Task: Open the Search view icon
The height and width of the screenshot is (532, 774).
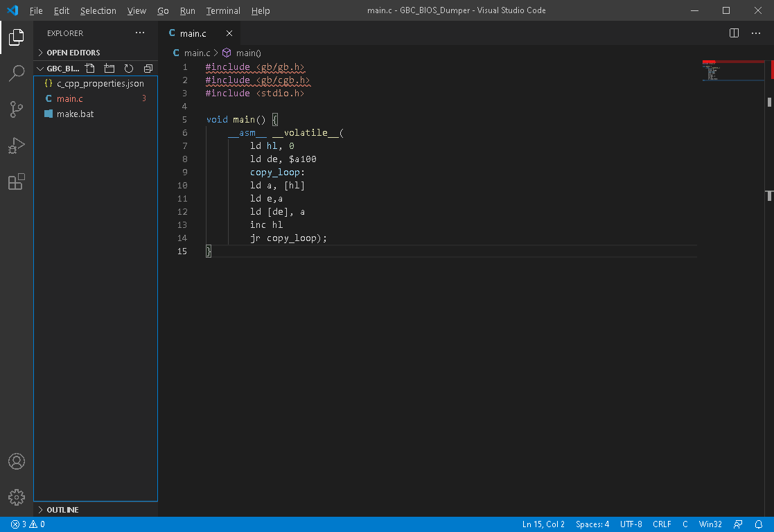Action: 17,73
